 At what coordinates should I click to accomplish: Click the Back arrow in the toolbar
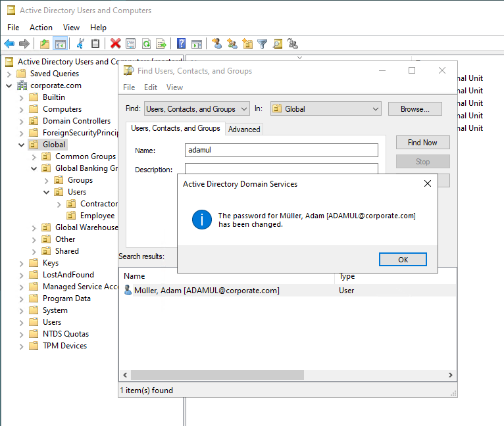pyautogui.click(x=10, y=43)
